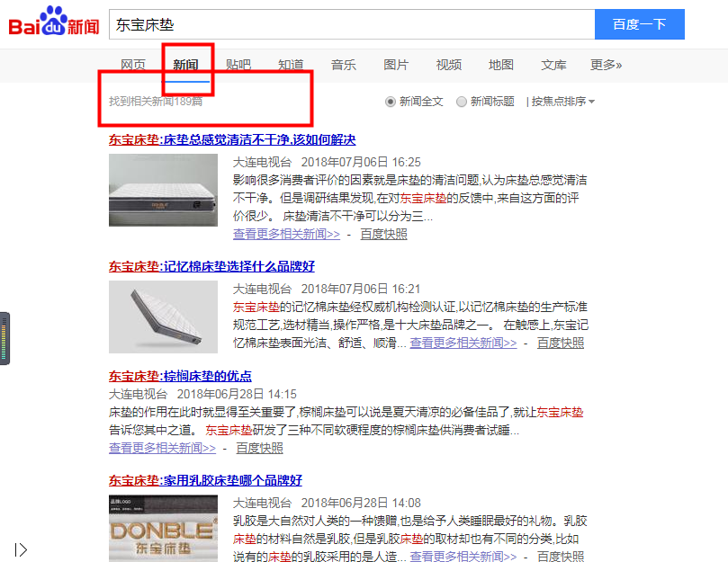
Task: Click the source line dated 2018年07月06日 16:25
Action: 327,162
